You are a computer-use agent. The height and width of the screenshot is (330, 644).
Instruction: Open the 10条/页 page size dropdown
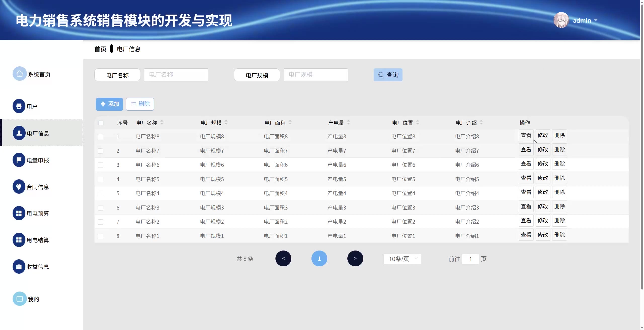[x=402, y=259]
